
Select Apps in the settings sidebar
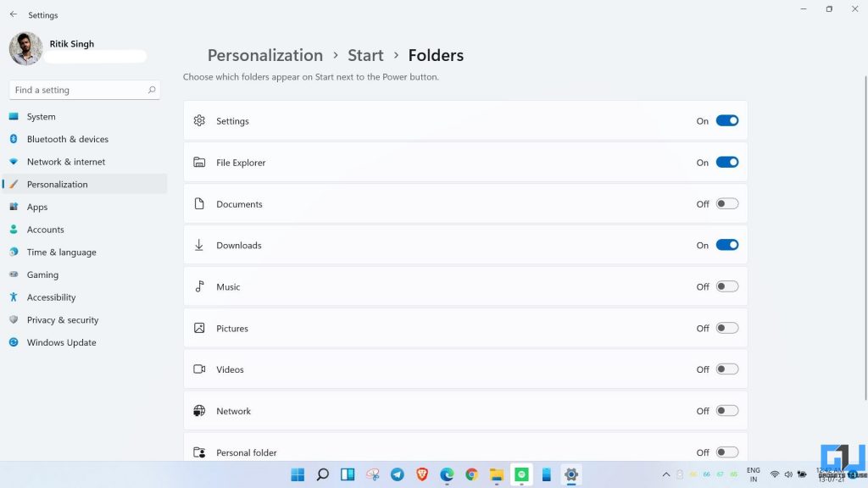coord(36,207)
